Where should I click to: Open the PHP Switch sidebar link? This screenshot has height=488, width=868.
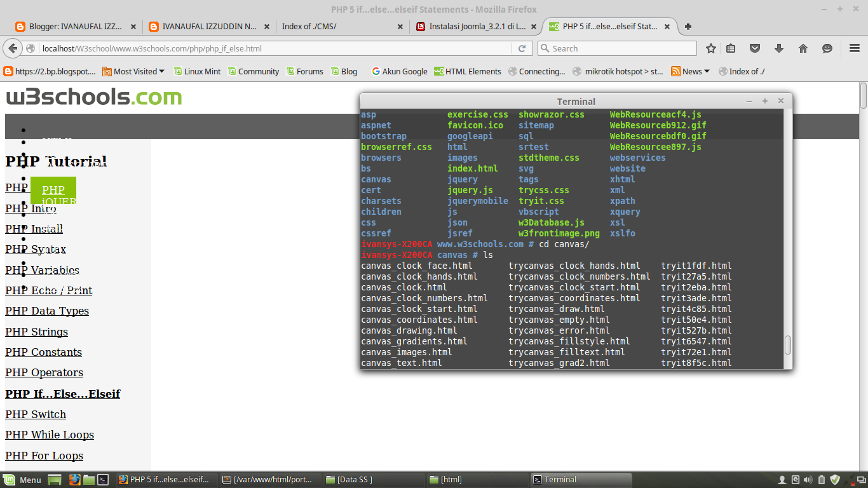tap(36, 414)
